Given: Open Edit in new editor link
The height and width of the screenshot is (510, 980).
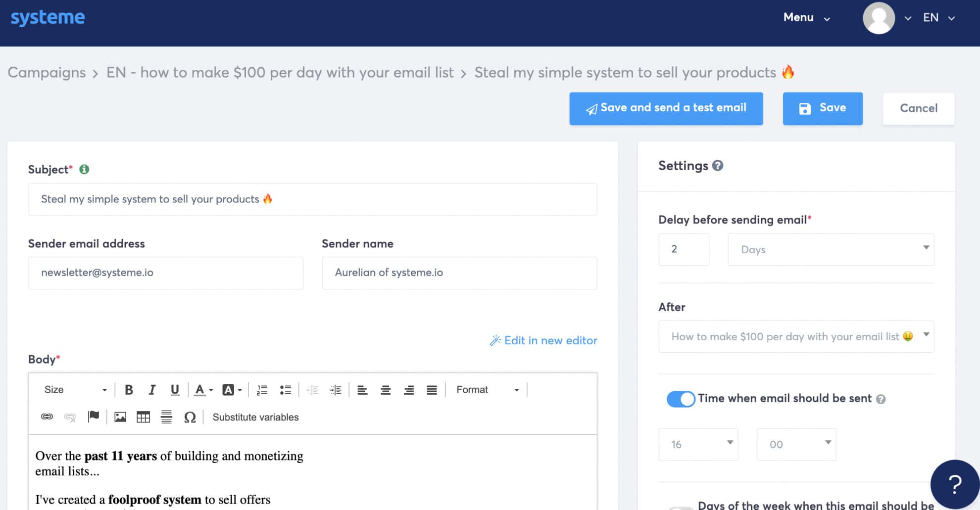Looking at the screenshot, I should pos(543,340).
